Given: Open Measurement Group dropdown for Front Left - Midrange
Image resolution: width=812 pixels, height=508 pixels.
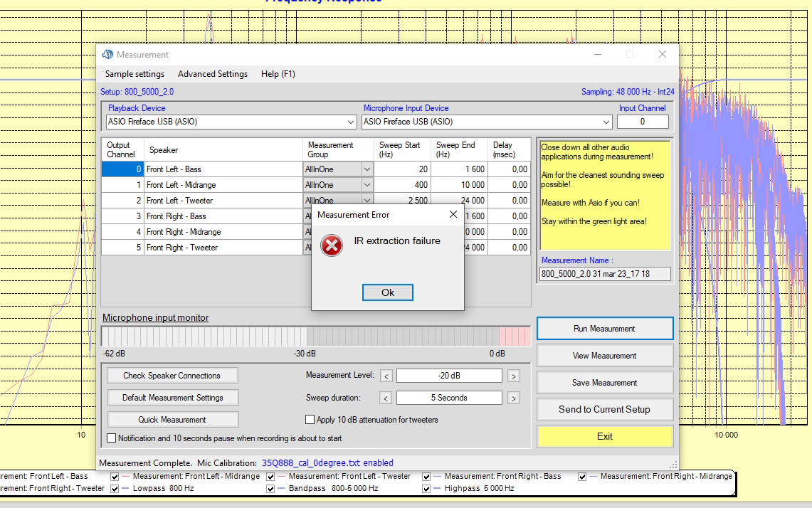Looking at the screenshot, I should (x=367, y=185).
